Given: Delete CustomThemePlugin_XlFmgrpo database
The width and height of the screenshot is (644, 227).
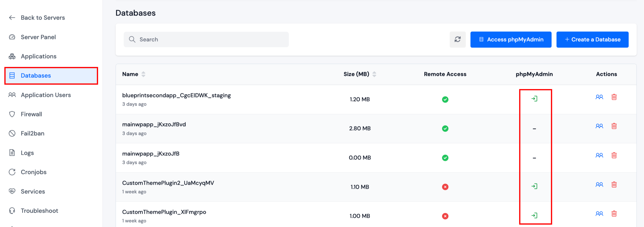Looking at the screenshot, I should (x=614, y=214).
